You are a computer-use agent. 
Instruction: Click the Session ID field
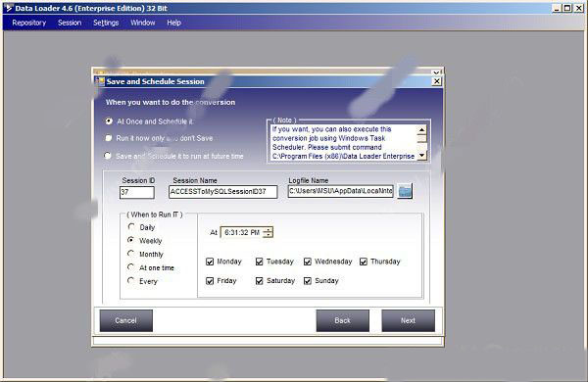click(137, 192)
